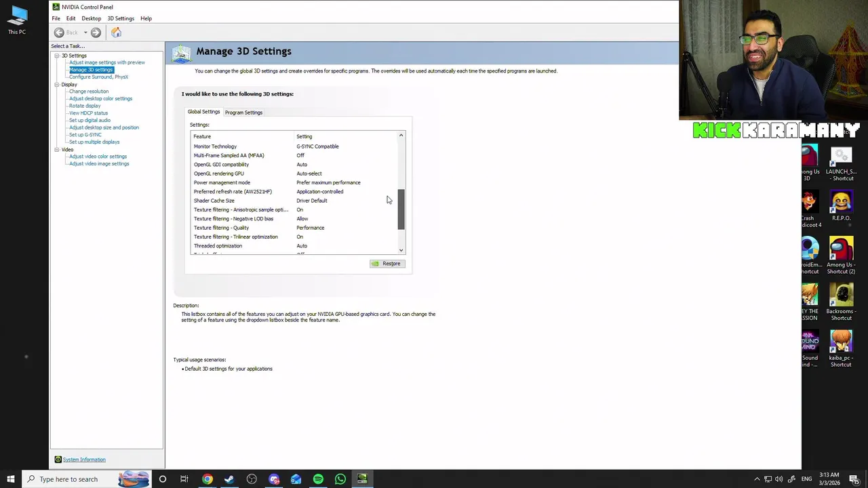This screenshot has height=488, width=868.
Task: Click settings list scrollbar thumb
Action: pyautogui.click(x=401, y=209)
